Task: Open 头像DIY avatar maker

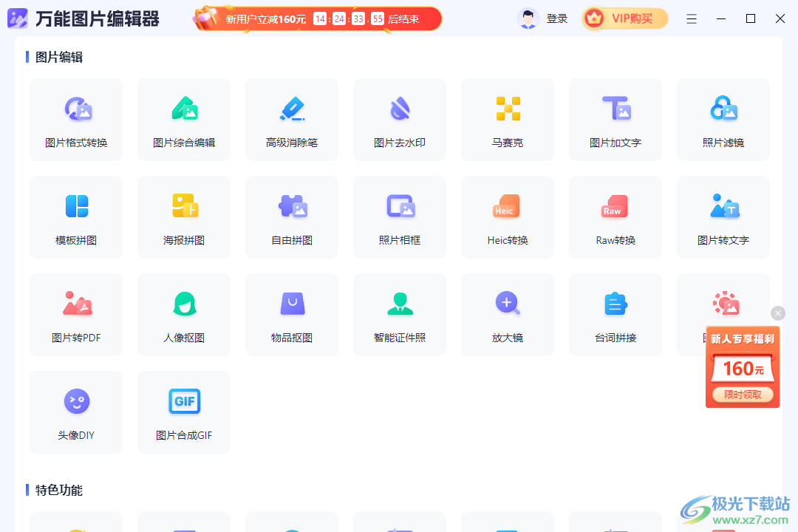Action: coord(76,412)
